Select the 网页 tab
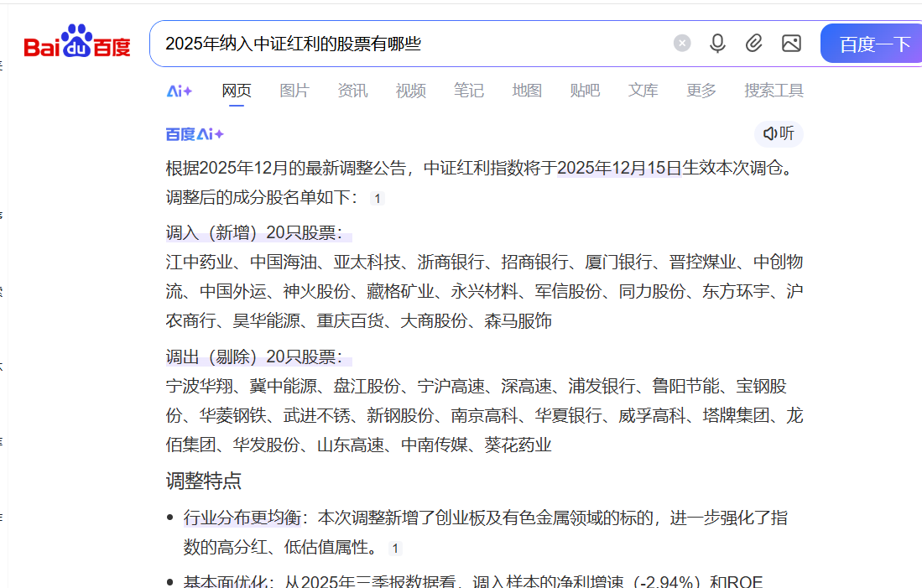 click(237, 91)
